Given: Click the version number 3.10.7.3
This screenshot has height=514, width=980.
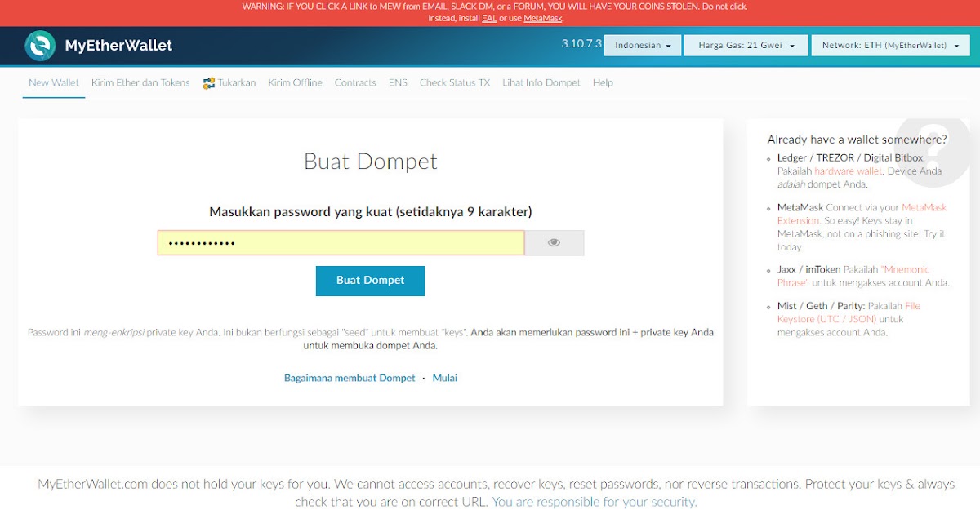Looking at the screenshot, I should [x=581, y=44].
